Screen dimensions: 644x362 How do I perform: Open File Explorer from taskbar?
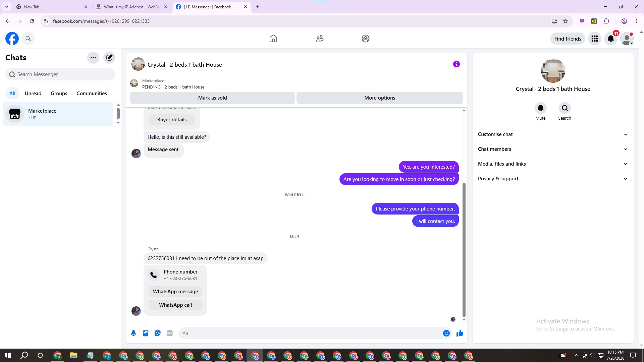pos(73,355)
